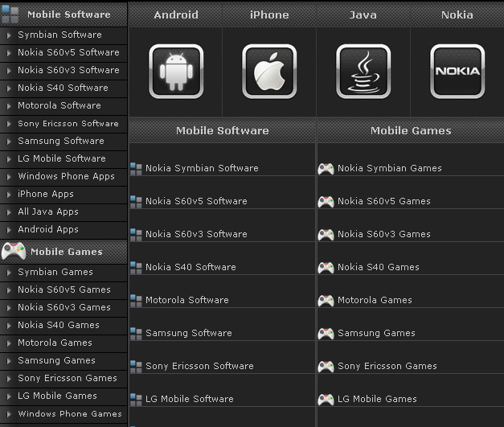This screenshot has width=504, height=427.
Task: Click the software icon beside center Nokia S40 Software
Action: click(x=136, y=268)
